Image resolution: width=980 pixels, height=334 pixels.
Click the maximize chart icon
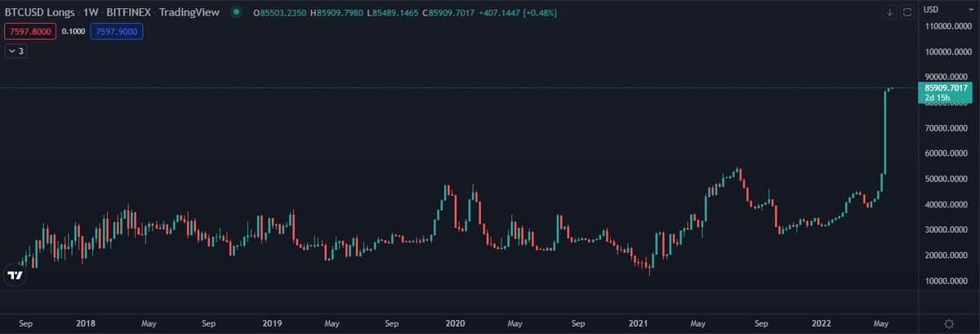coord(906,12)
